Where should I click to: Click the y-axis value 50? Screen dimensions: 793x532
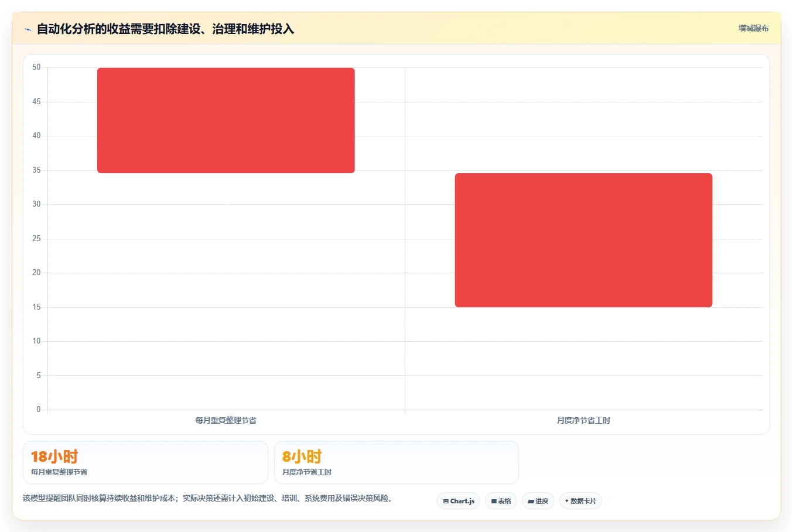[x=36, y=67]
